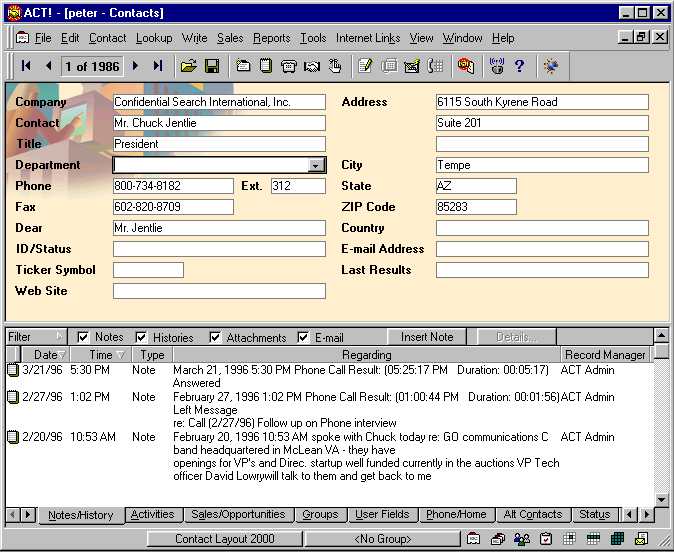Jump to the last contact record

pos(158,66)
